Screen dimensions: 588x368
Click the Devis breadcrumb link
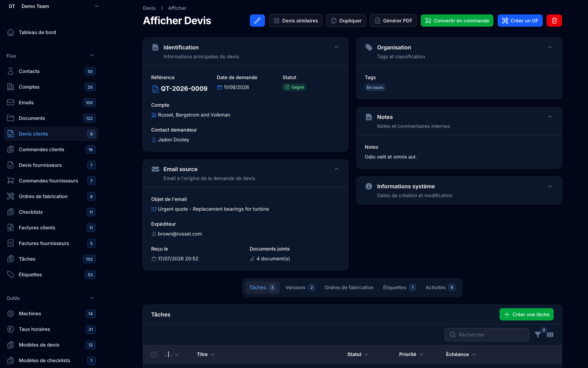point(149,8)
